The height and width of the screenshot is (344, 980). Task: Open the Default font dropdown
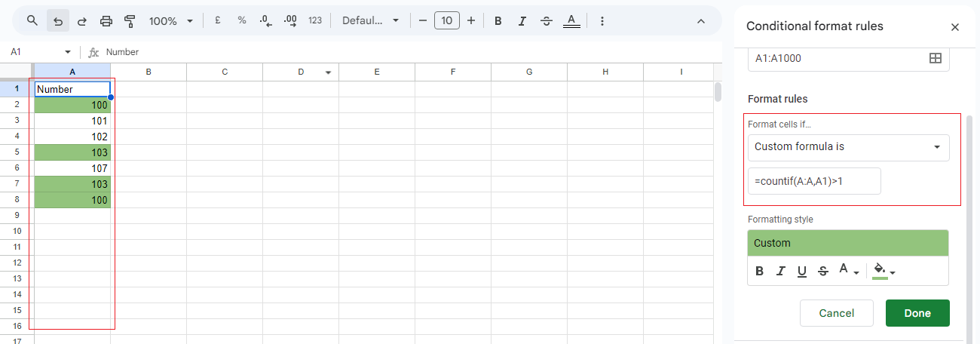point(370,20)
